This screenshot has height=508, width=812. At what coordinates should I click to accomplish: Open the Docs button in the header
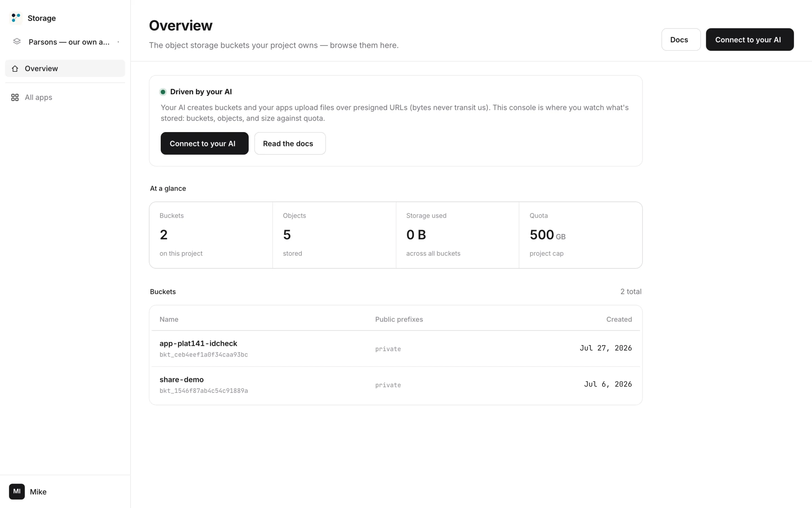click(x=681, y=40)
